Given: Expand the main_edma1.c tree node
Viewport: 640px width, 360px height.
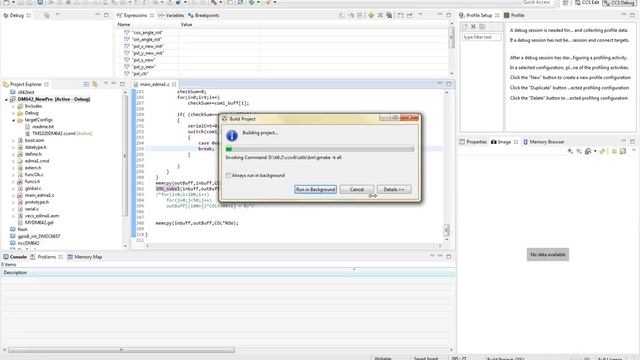Looking at the screenshot, I should coord(13,196).
